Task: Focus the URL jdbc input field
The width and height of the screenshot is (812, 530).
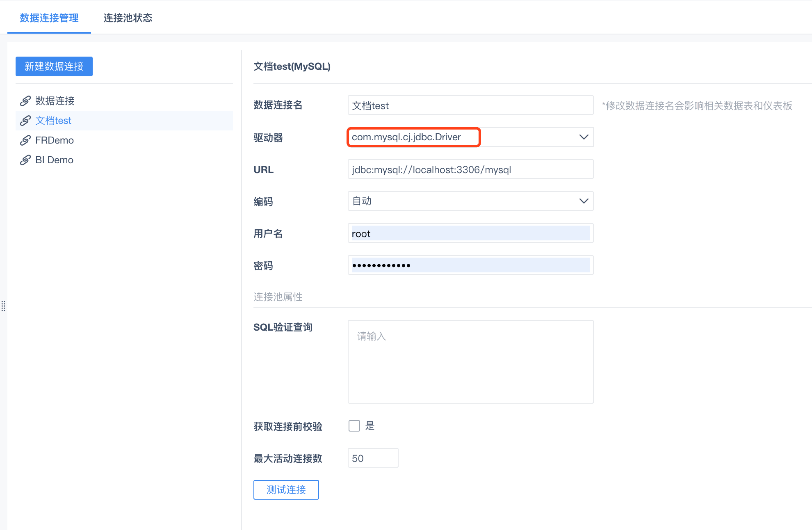Action: click(470, 169)
